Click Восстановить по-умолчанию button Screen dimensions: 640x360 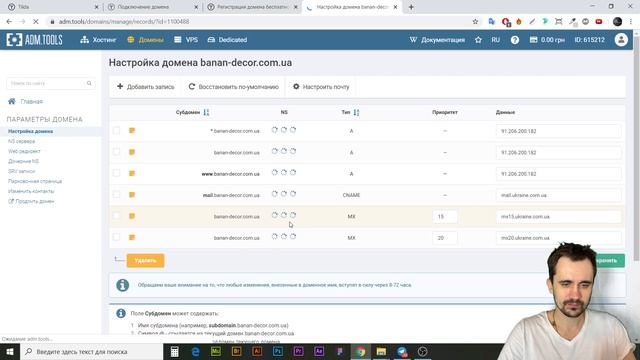[x=233, y=87]
